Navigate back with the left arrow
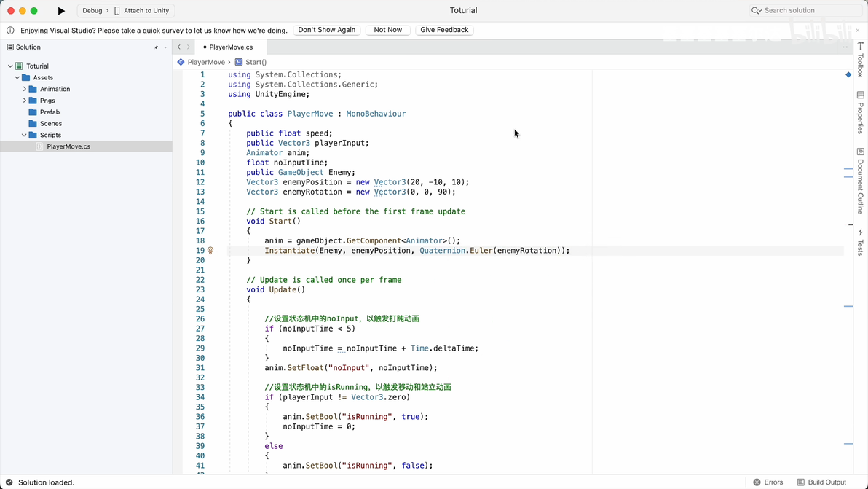 click(179, 47)
